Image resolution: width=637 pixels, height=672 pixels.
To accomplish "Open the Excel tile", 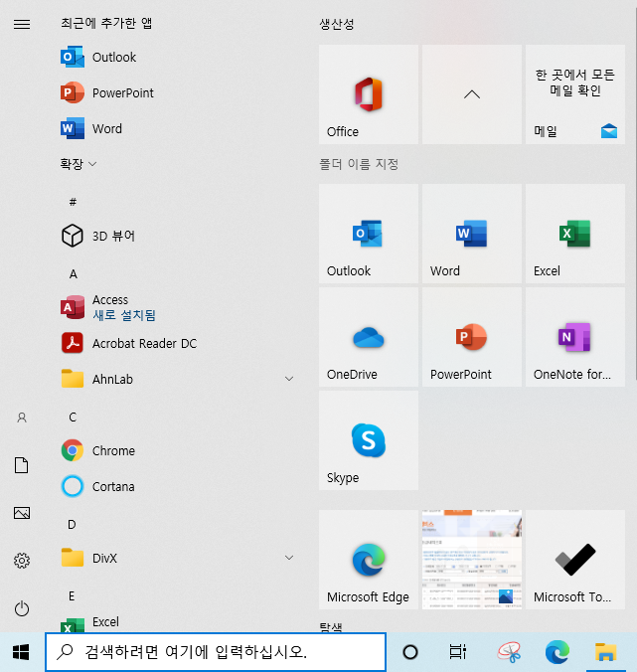I will pos(575,234).
